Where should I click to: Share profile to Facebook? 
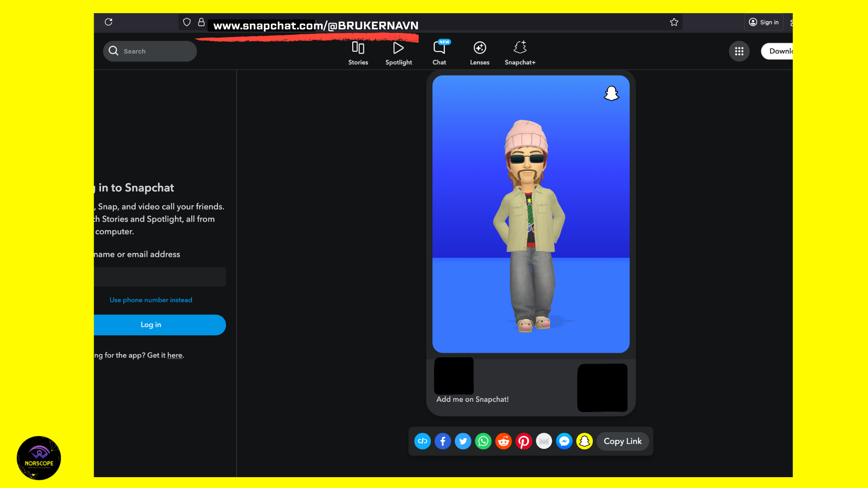click(x=443, y=441)
